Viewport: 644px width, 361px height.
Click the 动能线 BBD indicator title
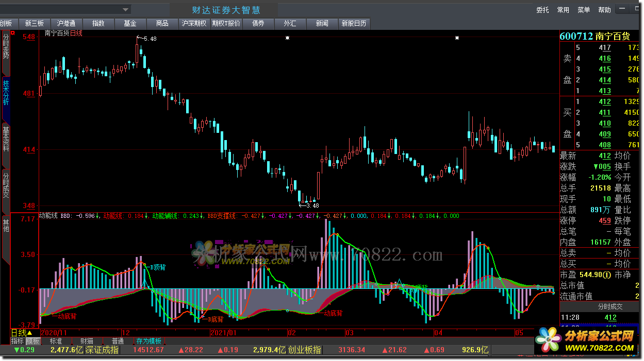56,216
